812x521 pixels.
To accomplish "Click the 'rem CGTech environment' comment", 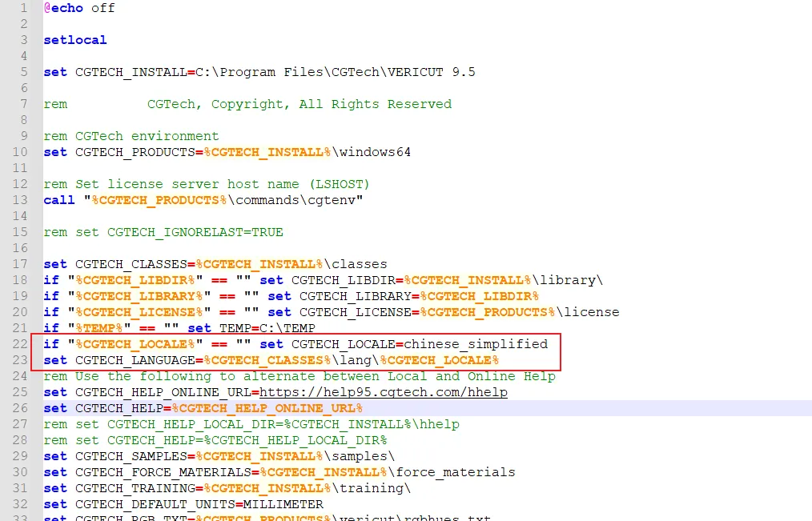I will pyautogui.click(x=131, y=136).
